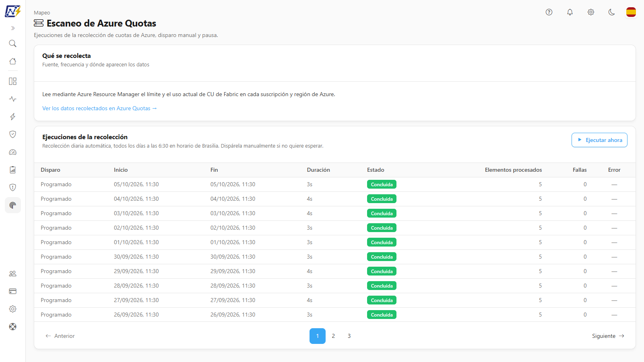Click the Anterior pagination button
This screenshot has height=362, width=644.
click(60, 336)
